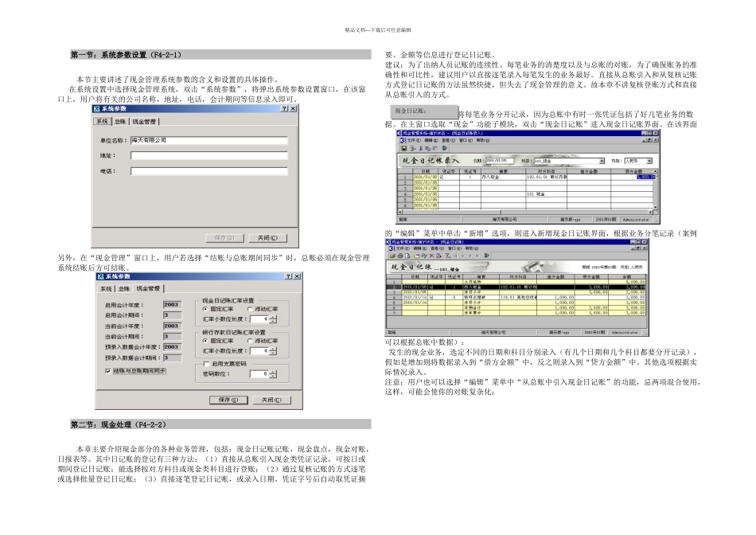Click the print icon in 现金日记账 toolbar
756x535 pixels.
point(400,256)
